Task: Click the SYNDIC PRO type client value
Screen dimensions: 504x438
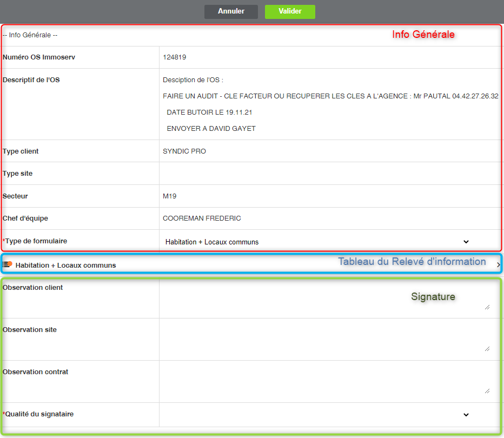Action: point(184,151)
